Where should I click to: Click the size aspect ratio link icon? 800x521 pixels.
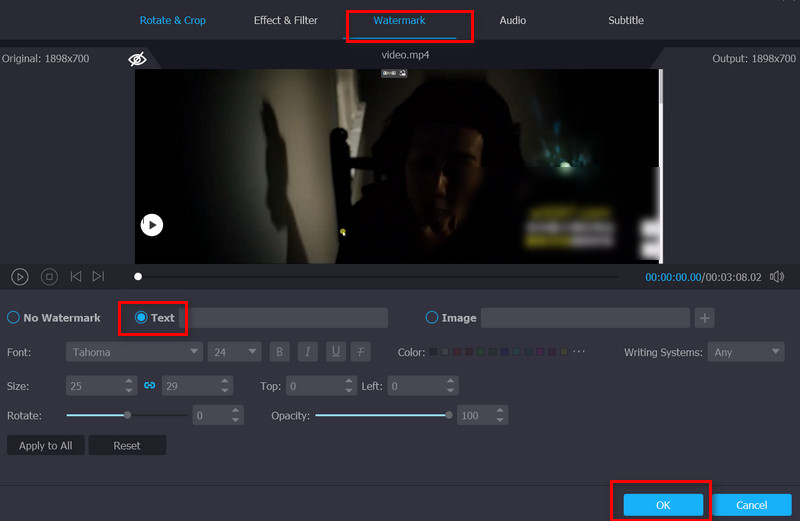click(x=150, y=385)
